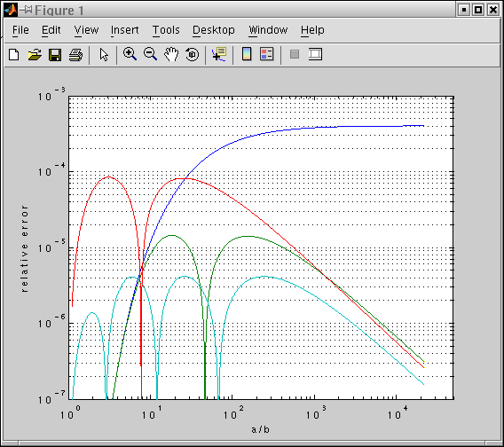The height and width of the screenshot is (447, 504).
Task: Open the Edit menu
Action: click(x=51, y=30)
